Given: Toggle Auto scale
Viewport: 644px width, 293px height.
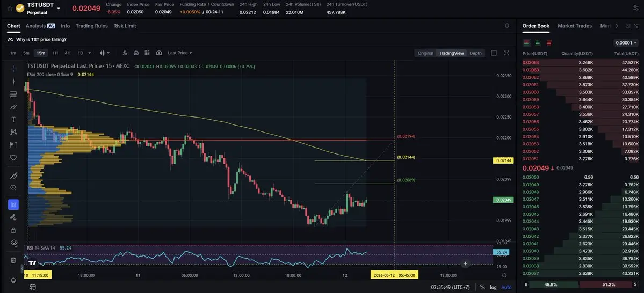Looking at the screenshot, I should 506,287.
